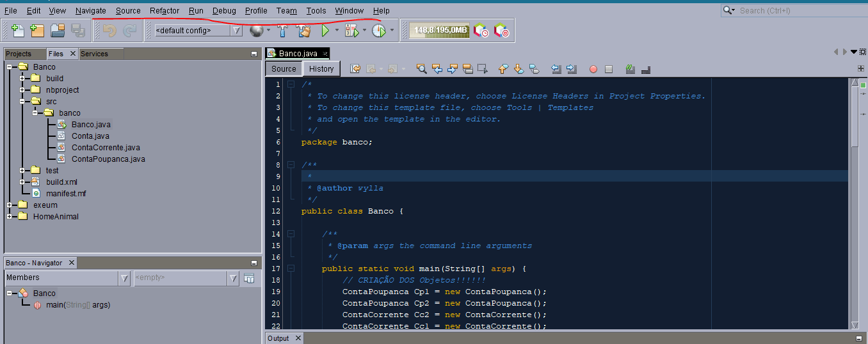This screenshot has width=868, height=344.
Task: Click the Uncomment editor toolbar icon
Action: 646,68
